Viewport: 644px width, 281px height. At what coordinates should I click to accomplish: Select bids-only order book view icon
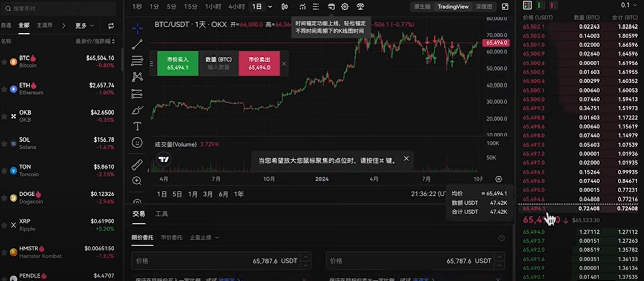click(541, 5)
